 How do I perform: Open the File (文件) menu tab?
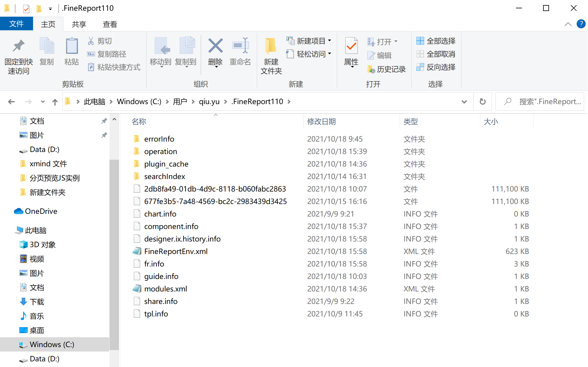(16, 24)
